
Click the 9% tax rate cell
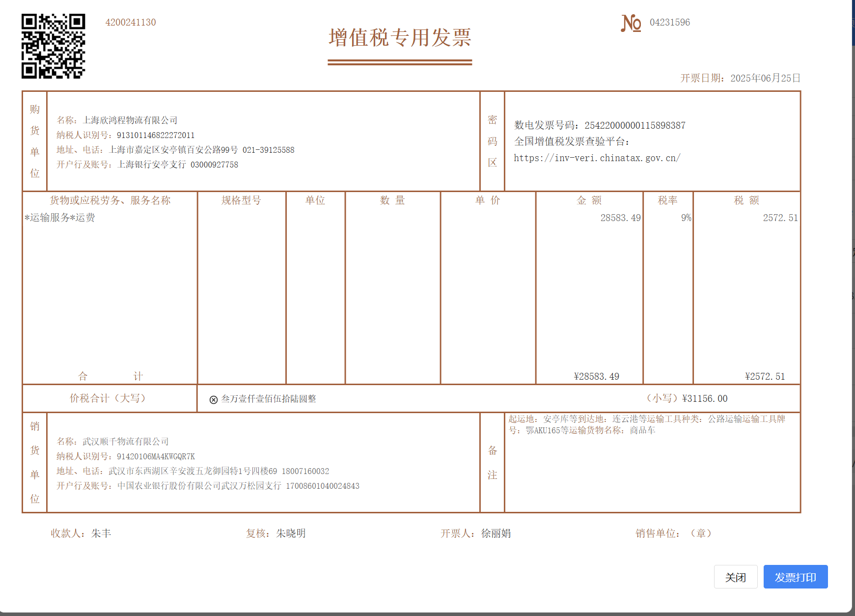tap(686, 218)
